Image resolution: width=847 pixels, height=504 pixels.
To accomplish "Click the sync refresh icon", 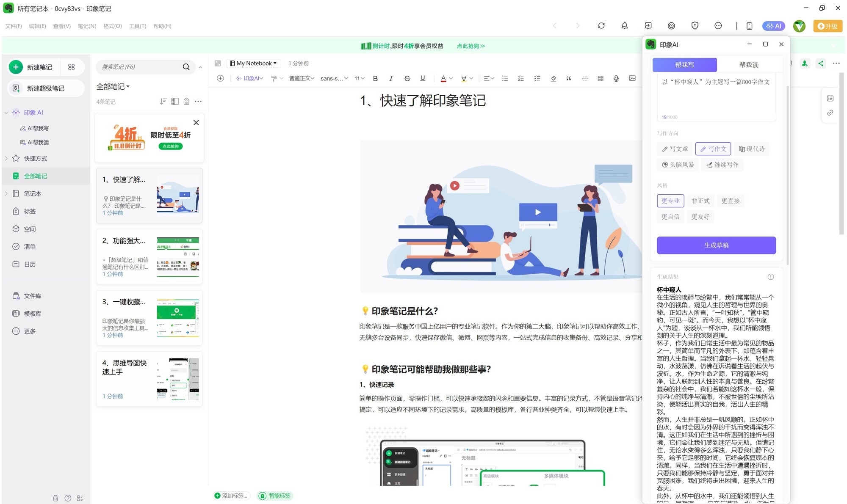I will [x=601, y=26].
